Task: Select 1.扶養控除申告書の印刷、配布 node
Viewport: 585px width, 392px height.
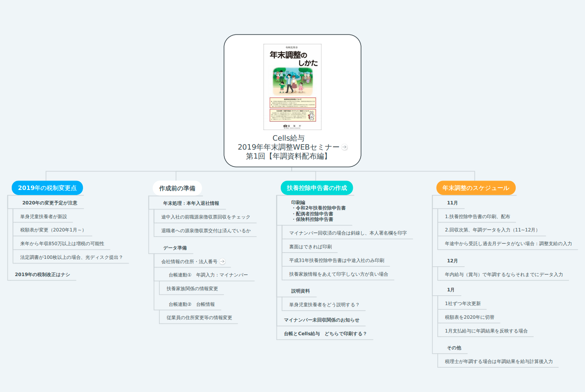Action: click(x=477, y=217)
